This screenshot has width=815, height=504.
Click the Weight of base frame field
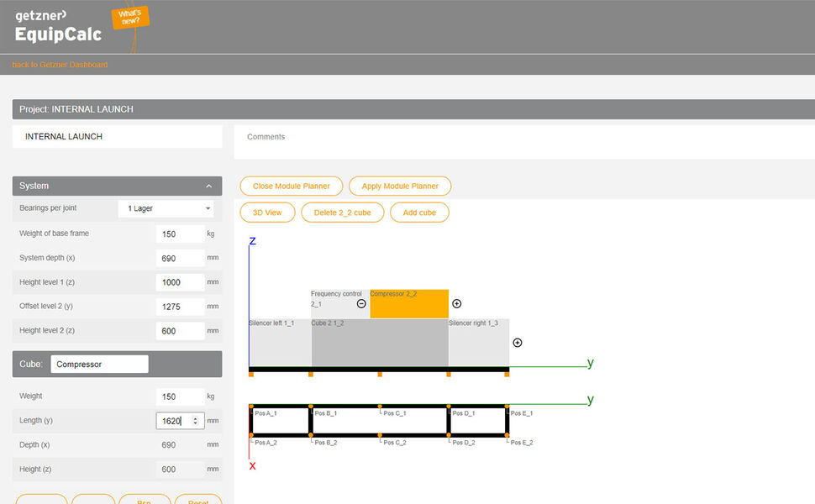point(180,234)
